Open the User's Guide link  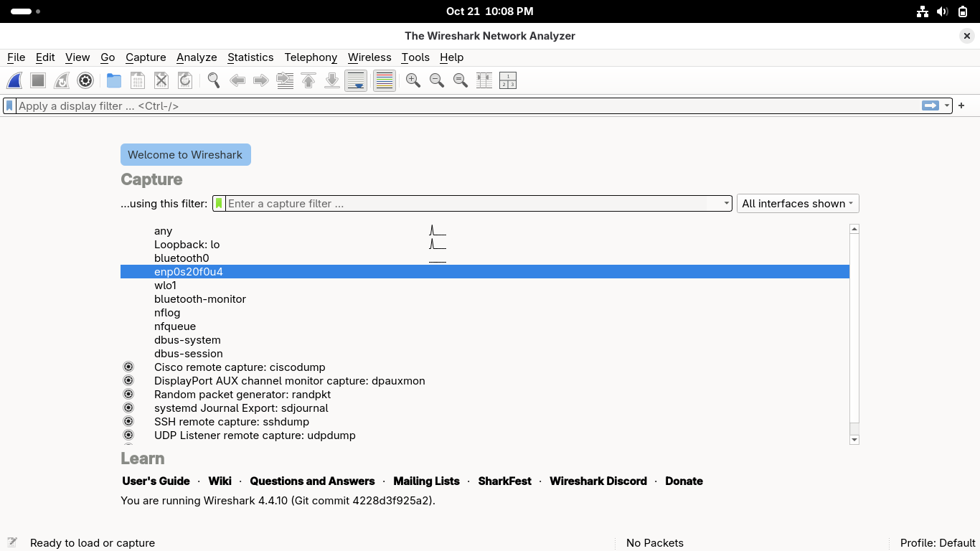tap(156, 481)
